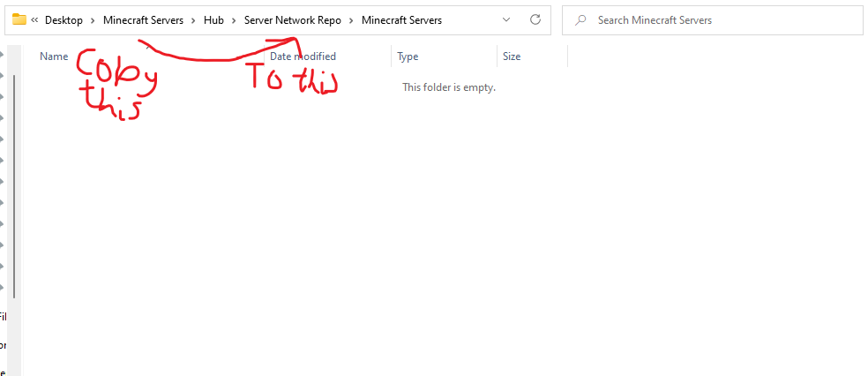Sort files by Name column
The image size is (868, 376).
click(54, 56)
